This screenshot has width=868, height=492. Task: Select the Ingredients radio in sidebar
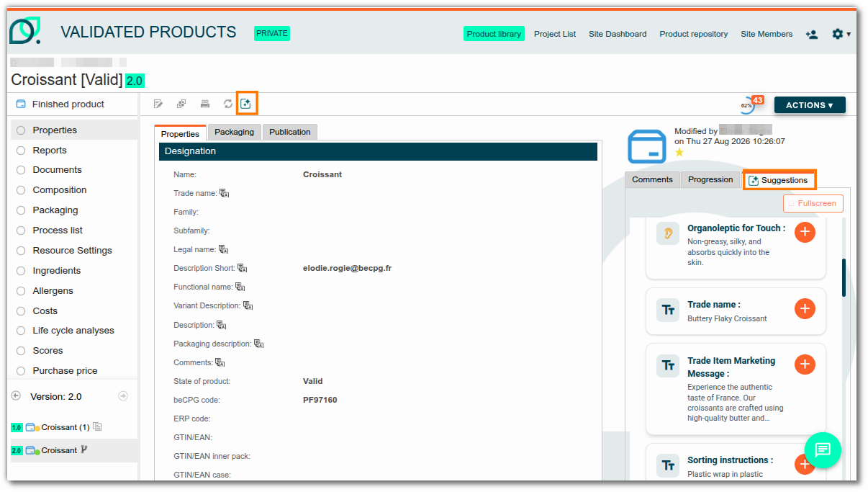tap(21, 271)
